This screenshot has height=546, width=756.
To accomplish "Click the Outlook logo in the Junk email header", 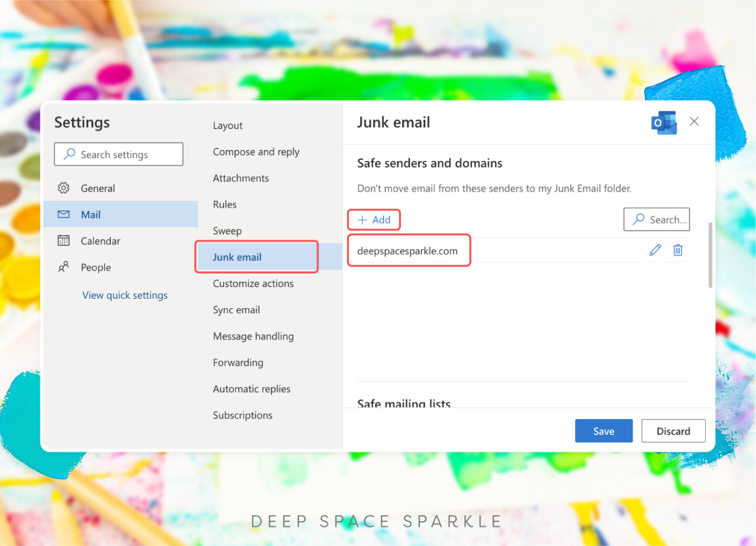I will [664, 122].
